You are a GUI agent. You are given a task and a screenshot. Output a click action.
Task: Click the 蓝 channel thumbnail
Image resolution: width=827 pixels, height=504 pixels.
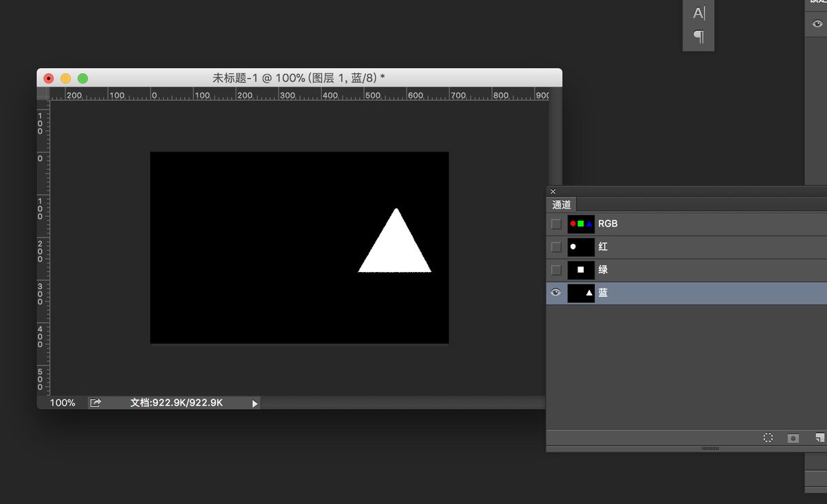tap(581, 293)
